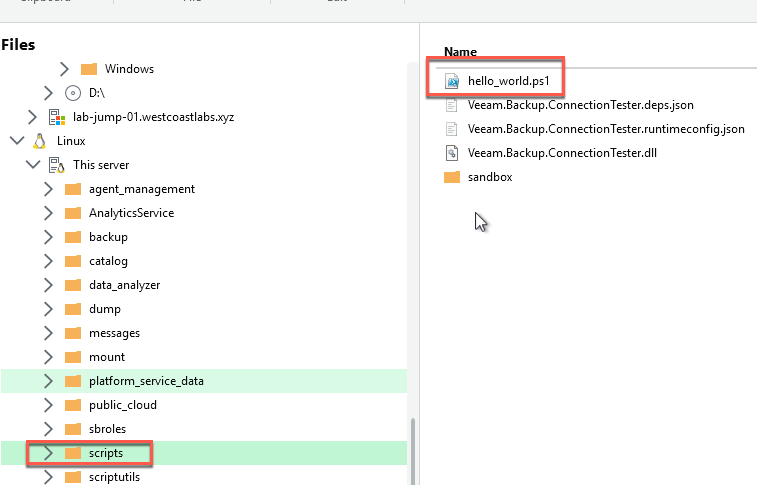The height and width of the screenshot is (485, 757).
Task: Click the ConnectionTester.deps.json file icon
Action: (452, 105)
